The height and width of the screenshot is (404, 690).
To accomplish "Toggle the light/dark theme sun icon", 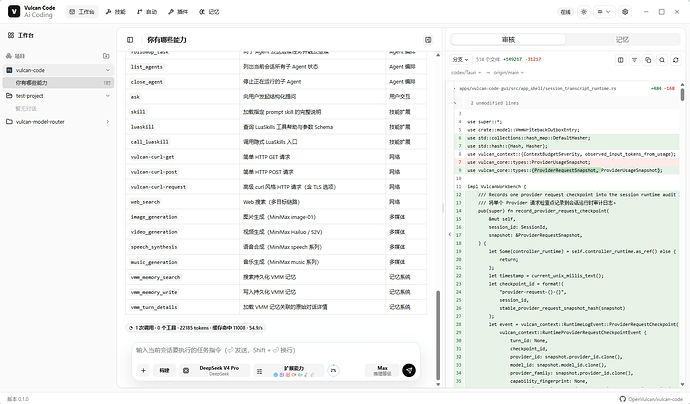I will 584,12.
